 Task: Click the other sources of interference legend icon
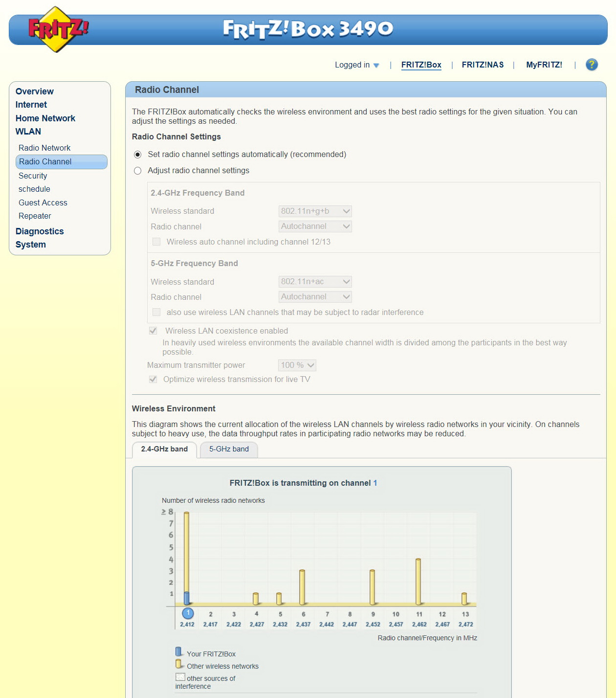click(180, 677)
